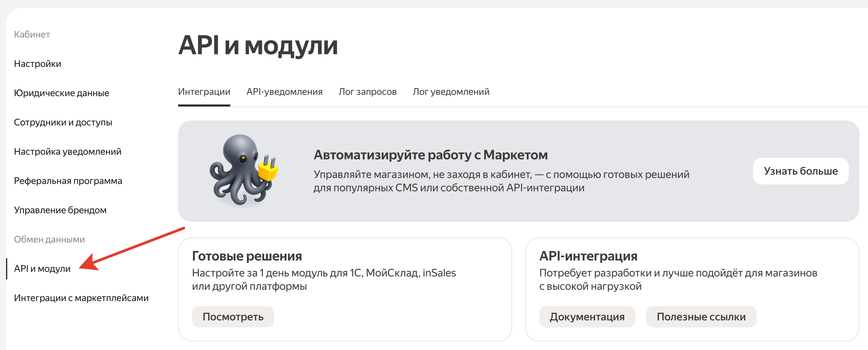The image size is (868, 350).
Task: Open the Лог запросов tab
Action: click(x=368, y=91)
